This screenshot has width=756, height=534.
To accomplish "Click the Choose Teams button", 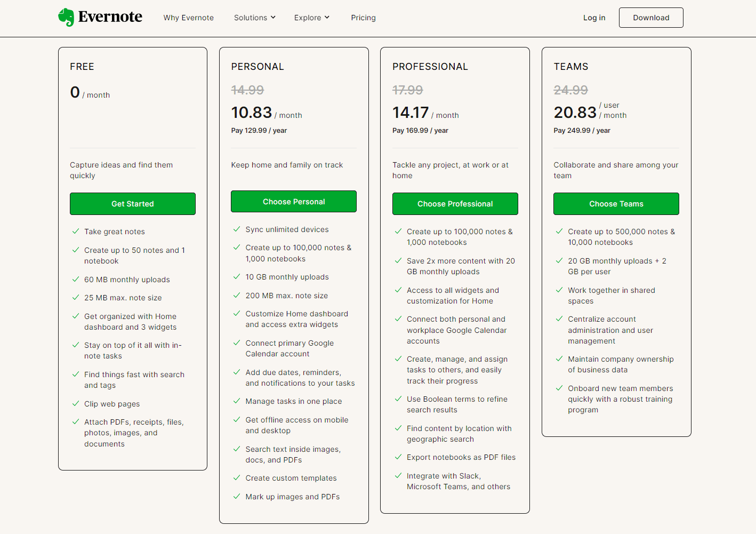I will (x=616, y=204).
